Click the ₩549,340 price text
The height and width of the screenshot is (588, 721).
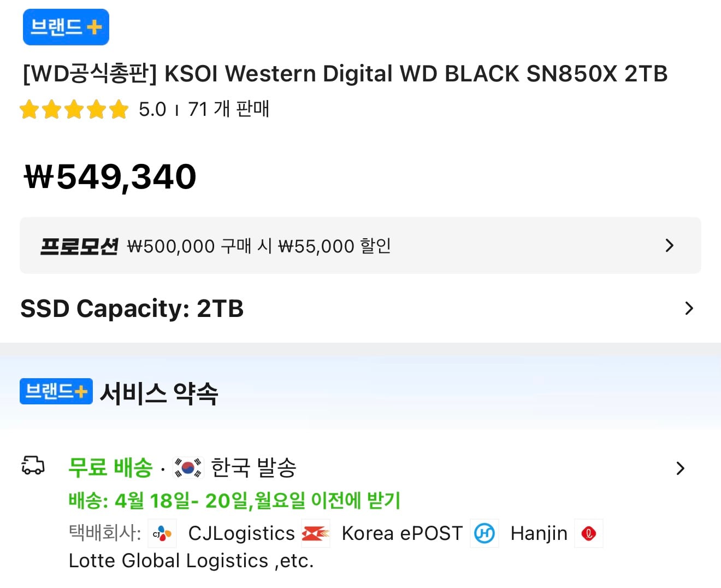point(110,177)
